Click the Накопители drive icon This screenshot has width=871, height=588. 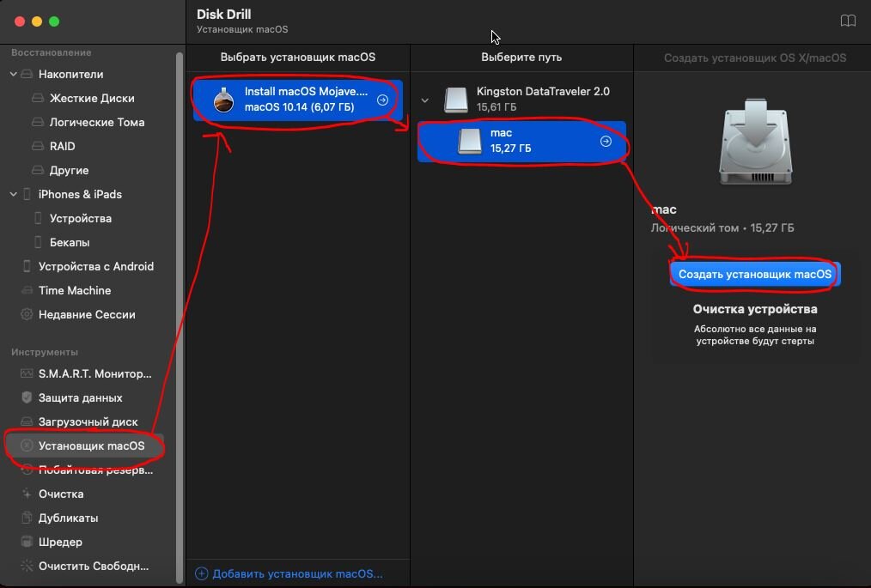coord(27,74)
